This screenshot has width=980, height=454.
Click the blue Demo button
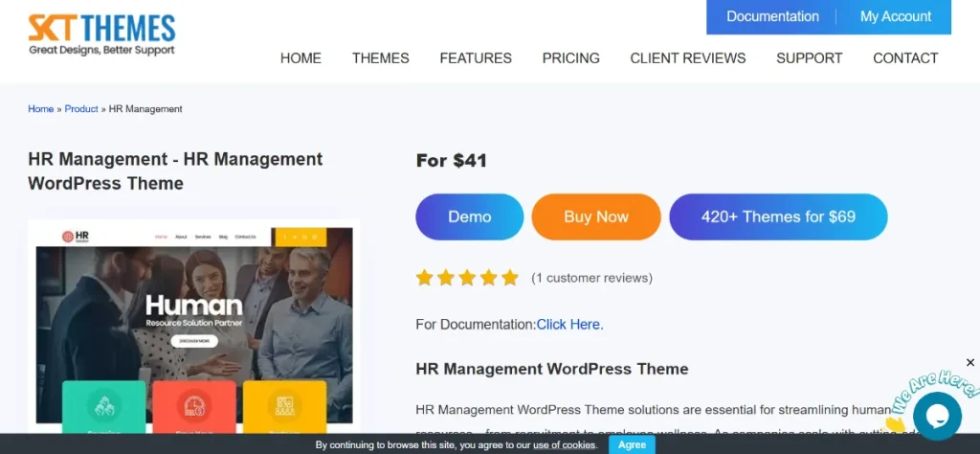[x=469, y=217]
